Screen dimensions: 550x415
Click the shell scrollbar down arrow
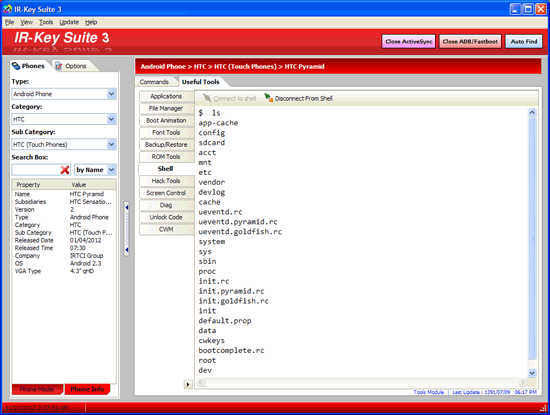(532, 373)
